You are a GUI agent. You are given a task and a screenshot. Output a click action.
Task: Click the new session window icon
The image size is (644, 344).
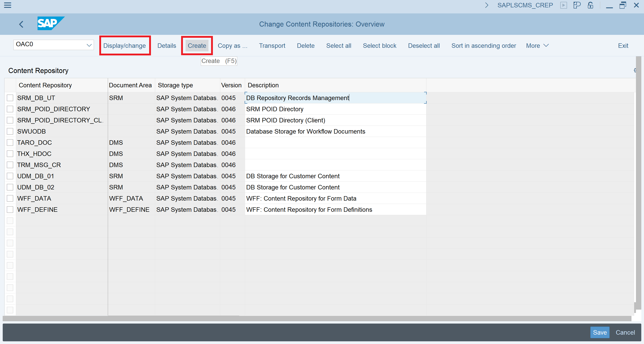click(x=576, y=5)
